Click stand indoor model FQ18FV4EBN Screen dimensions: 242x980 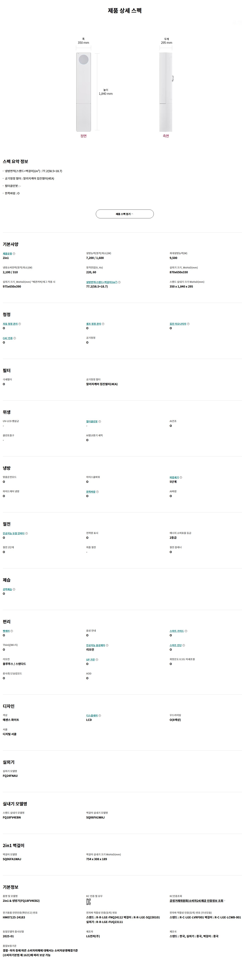click(x=12, y=818)
